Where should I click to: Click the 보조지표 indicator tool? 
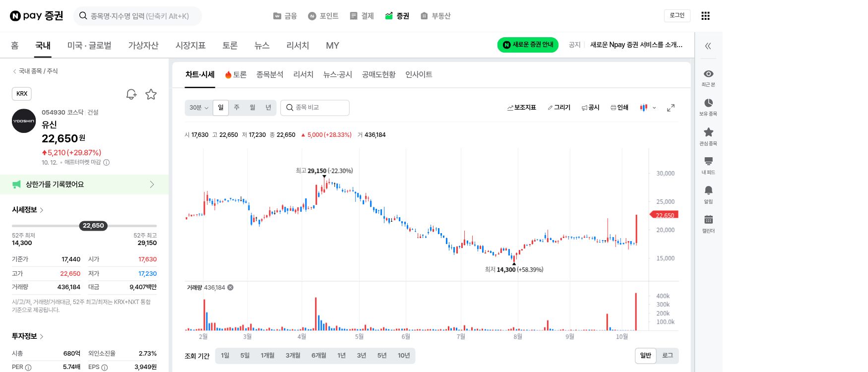[x=522, y=108]
